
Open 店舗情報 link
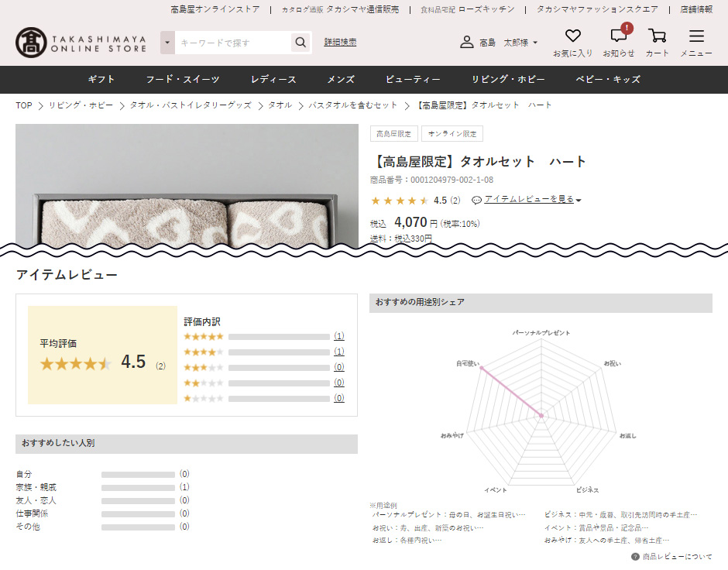[696, 9]
